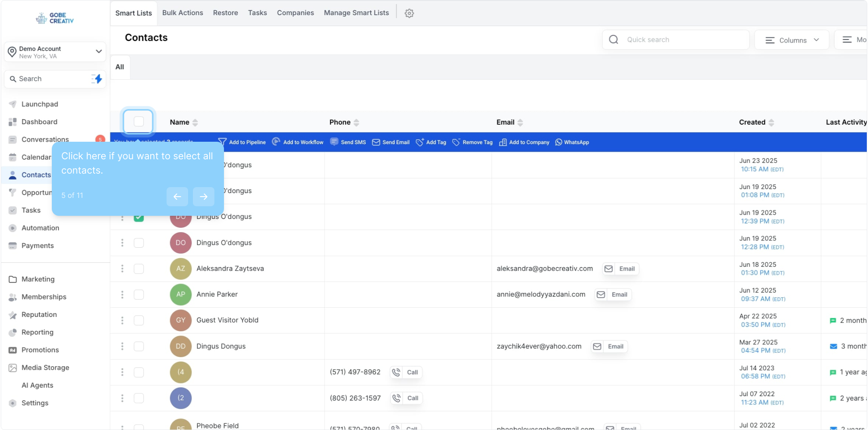Click Email button for annie@melodyyazdani.com

click(613, 295)
